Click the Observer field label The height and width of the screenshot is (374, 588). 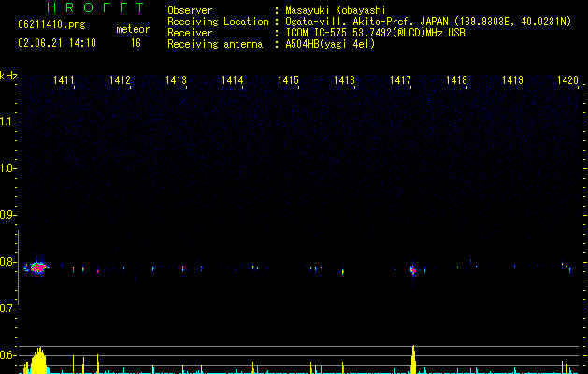pos(190,10)
